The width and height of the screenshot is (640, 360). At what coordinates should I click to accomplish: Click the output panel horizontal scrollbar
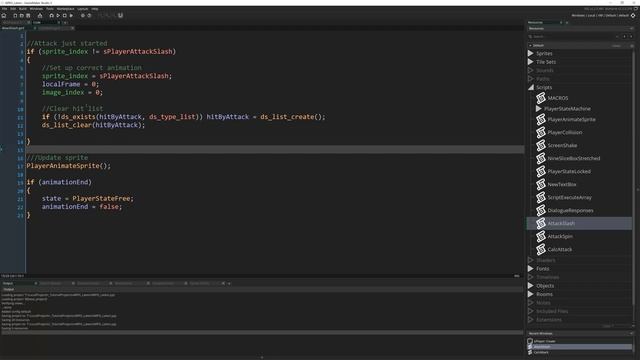click(262, 333)
